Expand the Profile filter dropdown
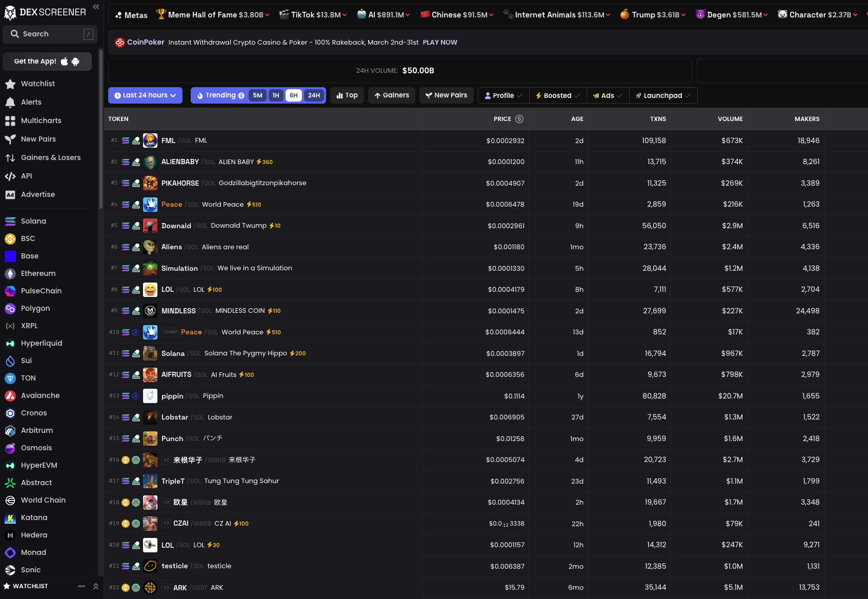This screenshot has width=868, height=599. click(503, 95)
